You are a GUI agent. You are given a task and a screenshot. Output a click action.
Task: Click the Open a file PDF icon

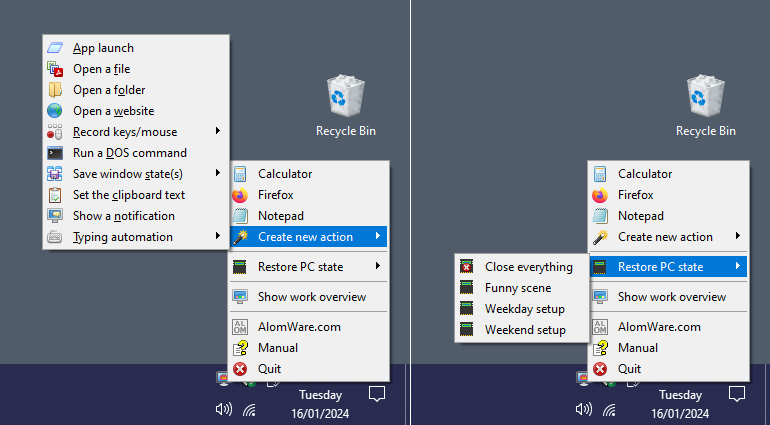(x=55, y=69)
